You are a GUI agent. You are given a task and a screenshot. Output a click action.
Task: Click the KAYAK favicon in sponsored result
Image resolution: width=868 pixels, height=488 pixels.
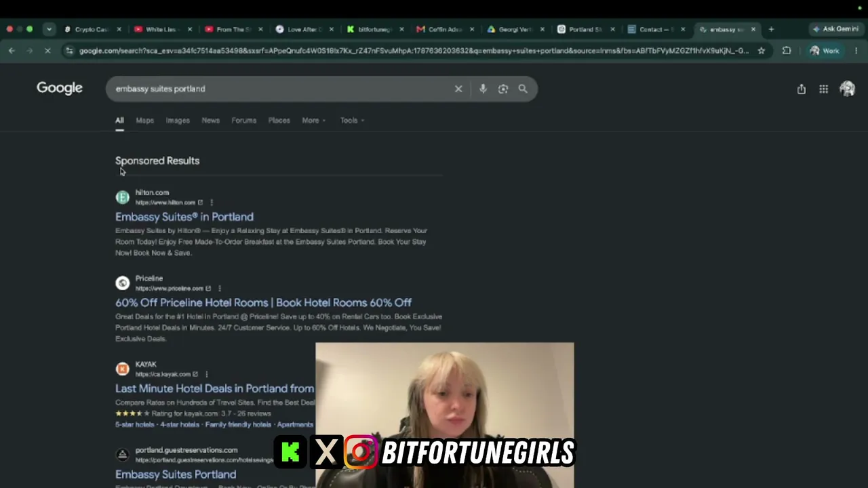point(122,369)
